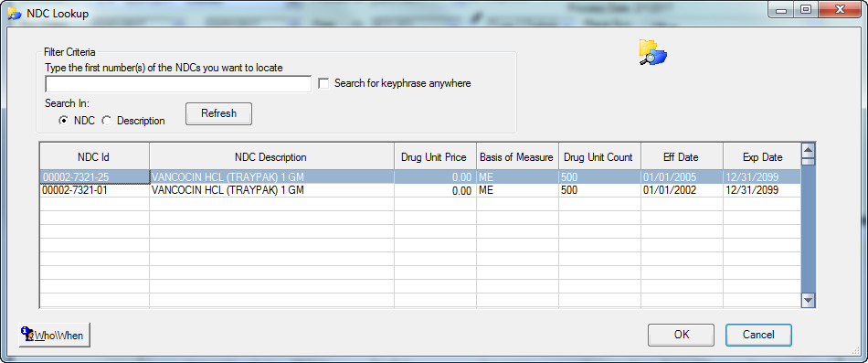The width and height of the screenshot is (868, 363).
Task: Click the Drug Unit Price column header
Action: click(435, 157)
